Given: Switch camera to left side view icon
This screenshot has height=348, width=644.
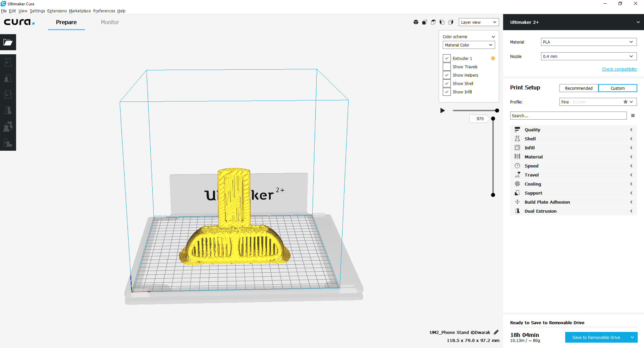Looking at the screenshot, I should click(x=442, y=22).
